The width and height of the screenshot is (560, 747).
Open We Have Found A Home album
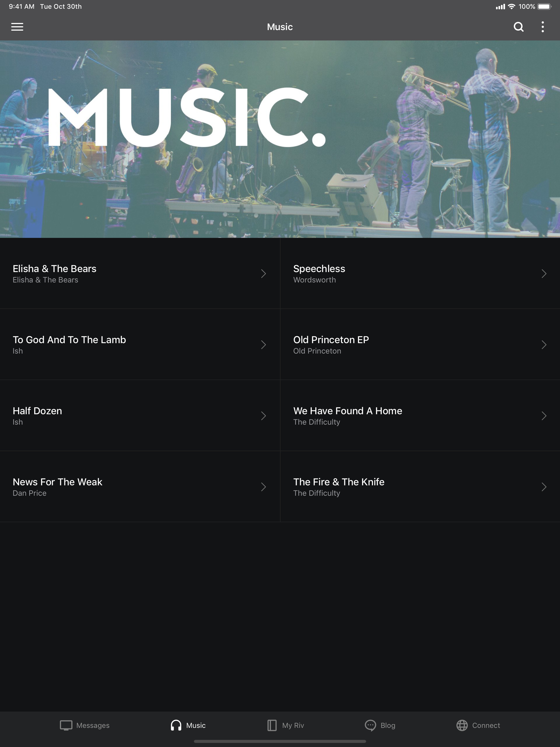tap(348, 411)
